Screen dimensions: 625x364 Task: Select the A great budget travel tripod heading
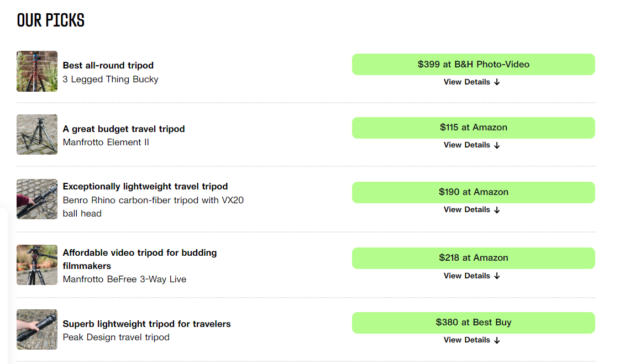pyautogui.click(x=124, y=129)
